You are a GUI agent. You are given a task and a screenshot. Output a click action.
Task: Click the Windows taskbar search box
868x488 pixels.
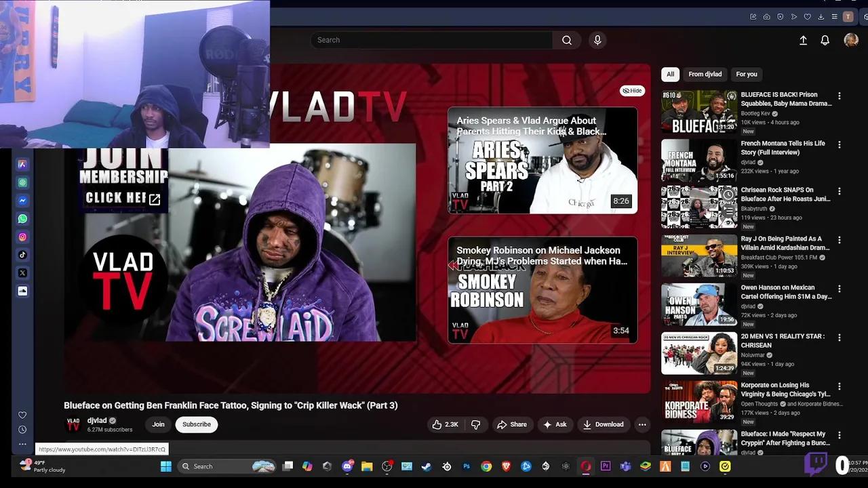point(227,466)
